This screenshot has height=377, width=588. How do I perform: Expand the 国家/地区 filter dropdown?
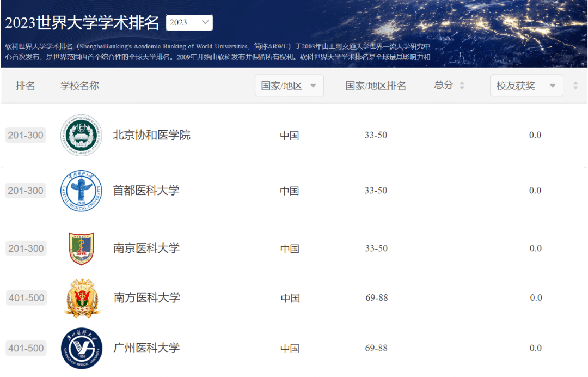[289, 86]
